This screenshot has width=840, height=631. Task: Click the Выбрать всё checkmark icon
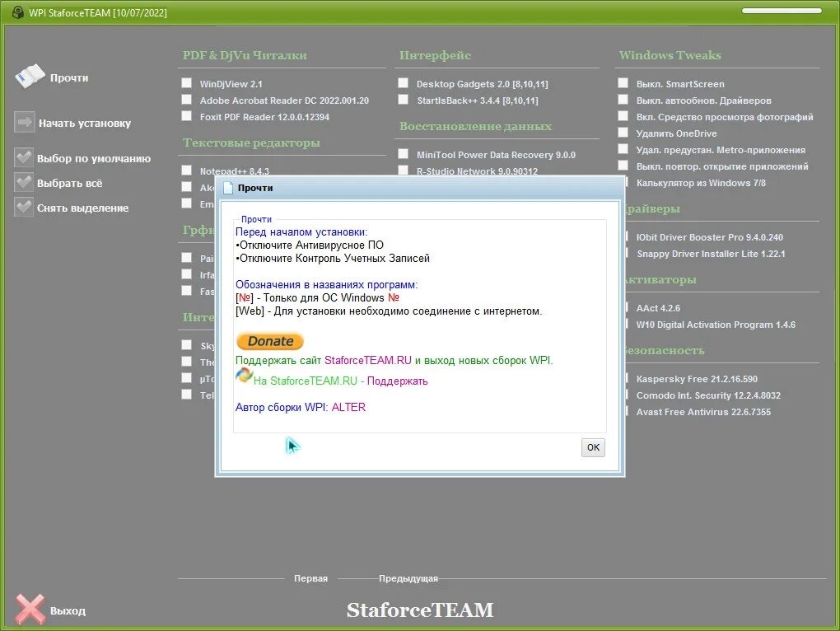click(x=24, y=182)
